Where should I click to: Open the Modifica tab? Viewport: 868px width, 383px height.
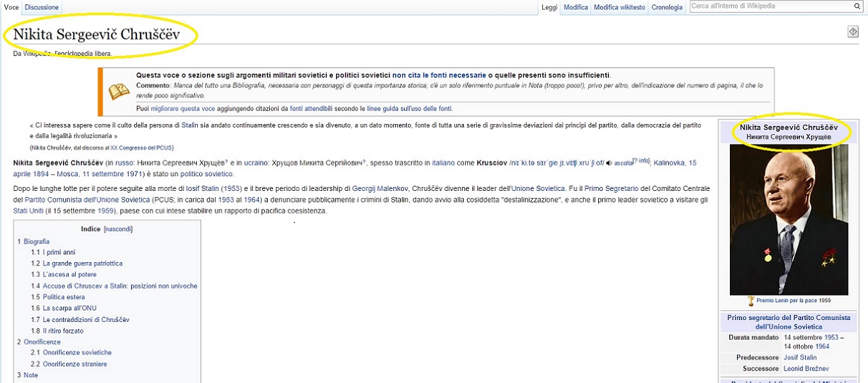click(x=576, y=8)
